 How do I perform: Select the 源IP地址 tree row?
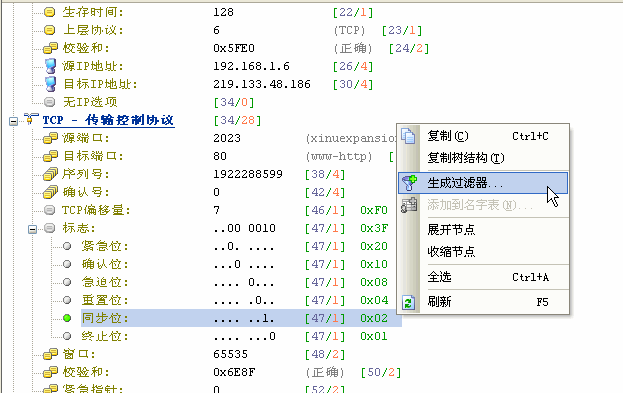93,66
